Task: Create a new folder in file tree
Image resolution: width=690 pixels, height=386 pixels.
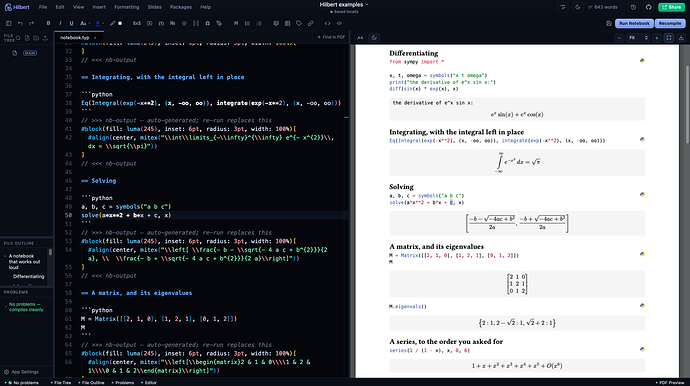Action: (36, 38)
